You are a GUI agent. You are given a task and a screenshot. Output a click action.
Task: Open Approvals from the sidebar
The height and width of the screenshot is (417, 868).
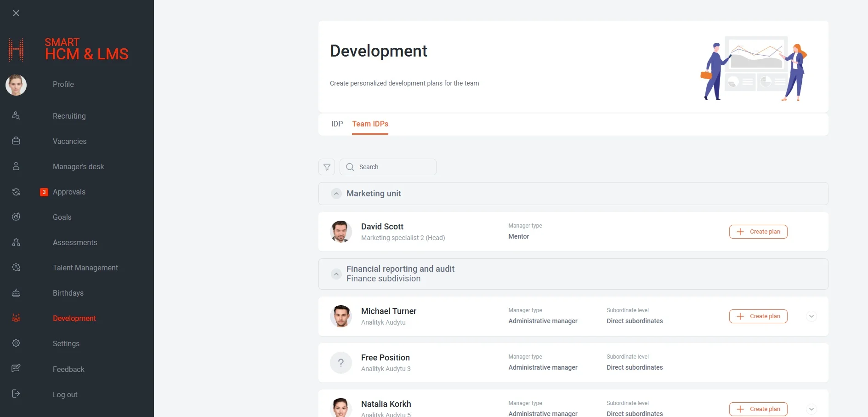point(69,192)
